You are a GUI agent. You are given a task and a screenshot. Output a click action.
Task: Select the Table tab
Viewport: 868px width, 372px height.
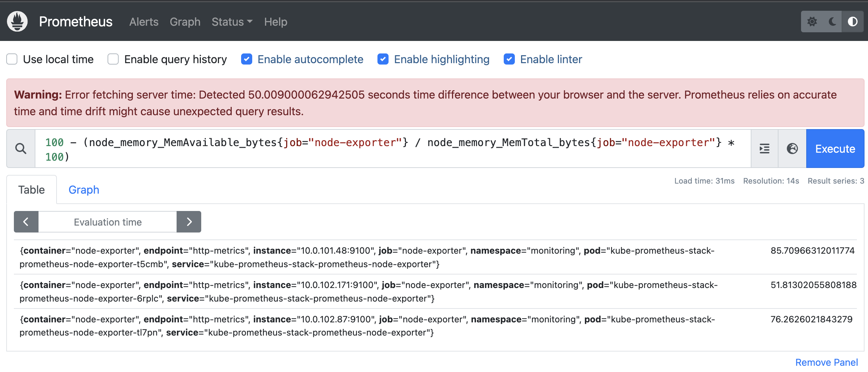point(32,190)
